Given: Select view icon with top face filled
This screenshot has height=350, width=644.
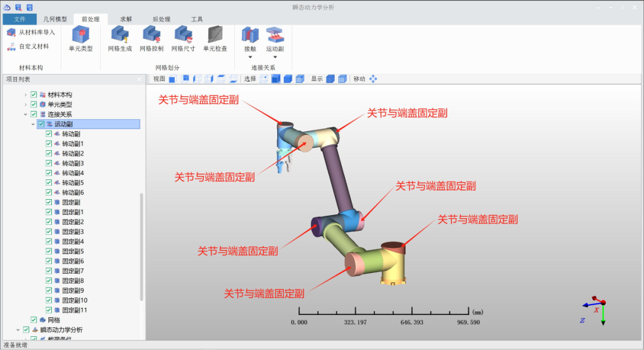Looking at the screenshot, I should coord(221,79).
